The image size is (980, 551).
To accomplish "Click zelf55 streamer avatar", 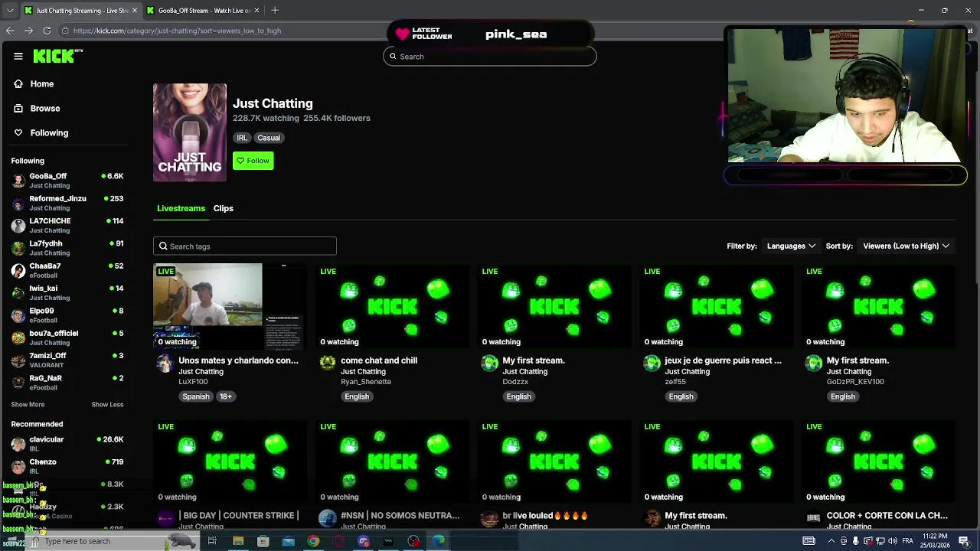I will [652, 363].
